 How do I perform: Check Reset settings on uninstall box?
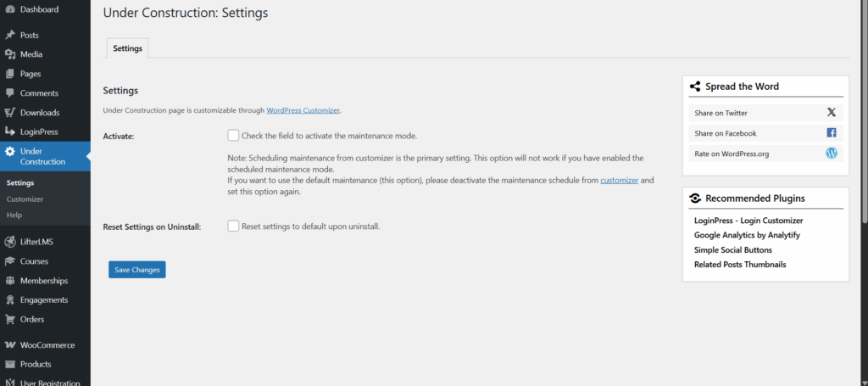coord(233,226)
